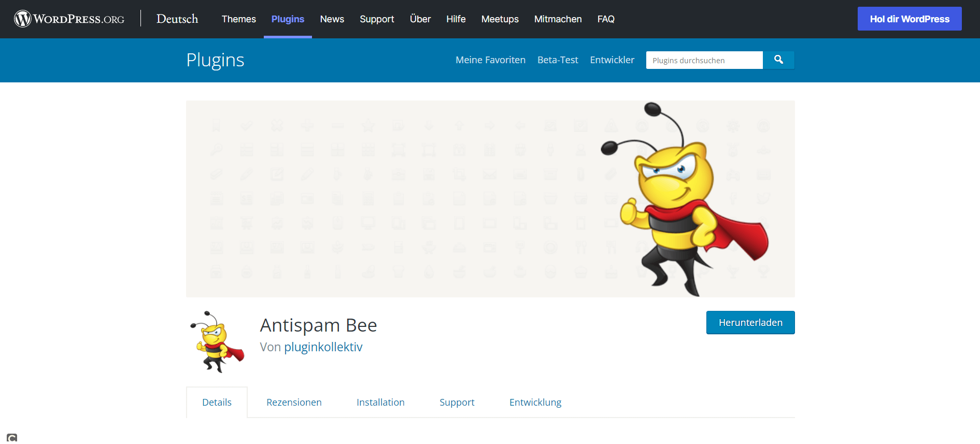The image size is (980, 444).
Task: Switch to the Installation tab
Action: [380, 403]
